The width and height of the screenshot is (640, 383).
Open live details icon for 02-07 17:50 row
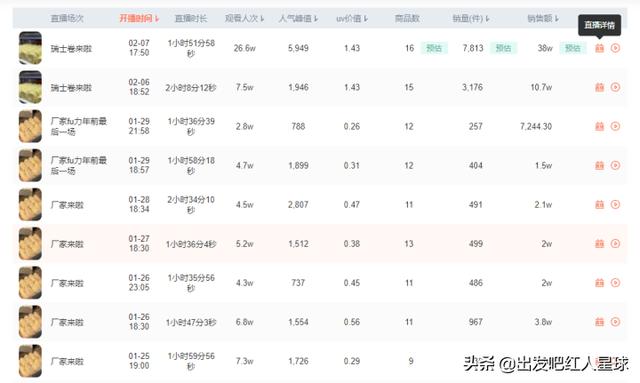pos(599,48)
